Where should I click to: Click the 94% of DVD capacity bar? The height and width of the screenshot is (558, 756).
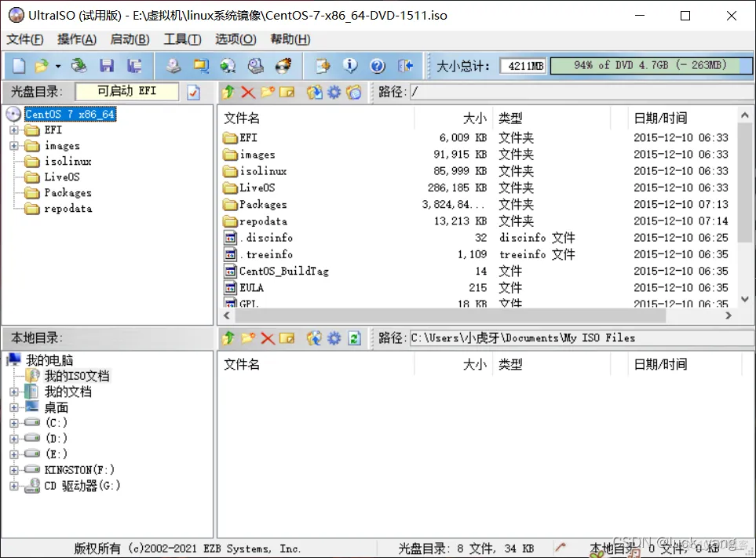click(x=650, y=66)
